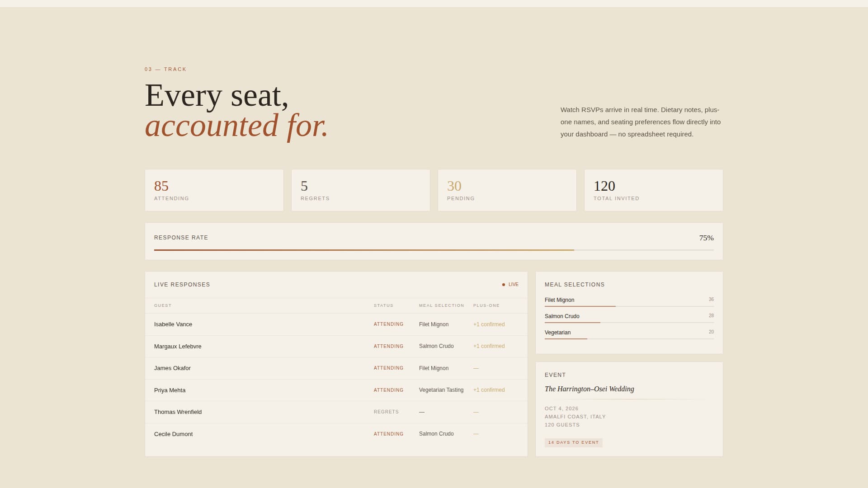Click the Response Rate progress bar
The height and width of the screenshot is (488, 868).
pos(434,250)
